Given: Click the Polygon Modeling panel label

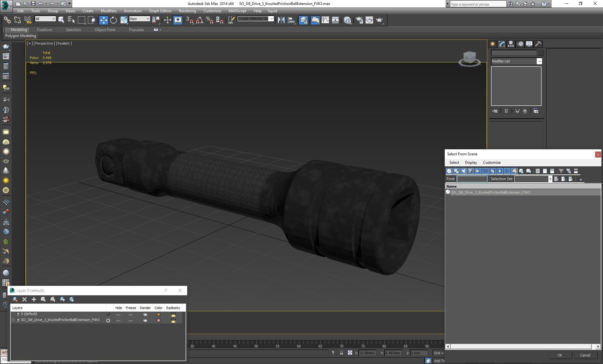Looking at the screenshot, I should click(x=21, y=36).
